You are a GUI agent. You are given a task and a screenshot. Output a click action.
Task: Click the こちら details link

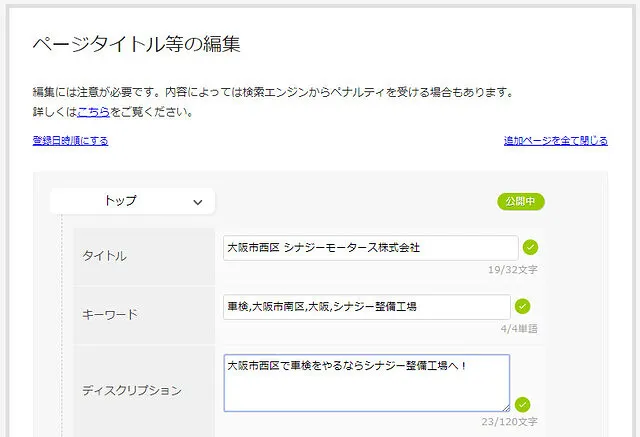tap(93, 112)
